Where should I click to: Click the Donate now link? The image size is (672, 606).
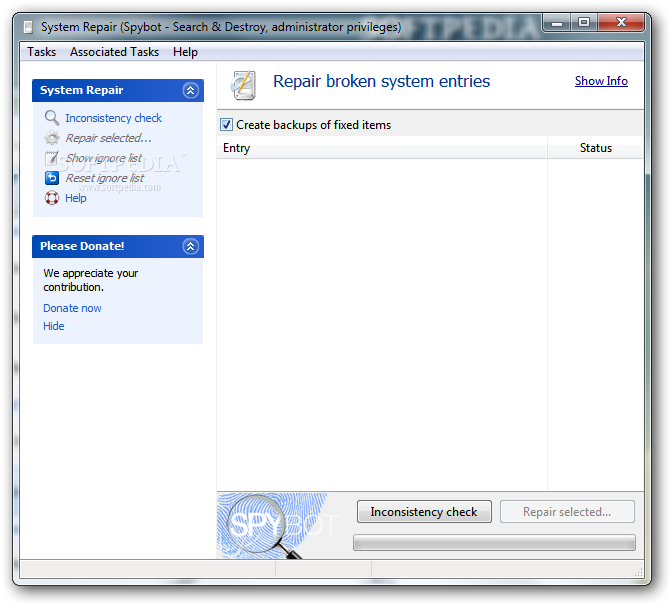click(72, 308)
